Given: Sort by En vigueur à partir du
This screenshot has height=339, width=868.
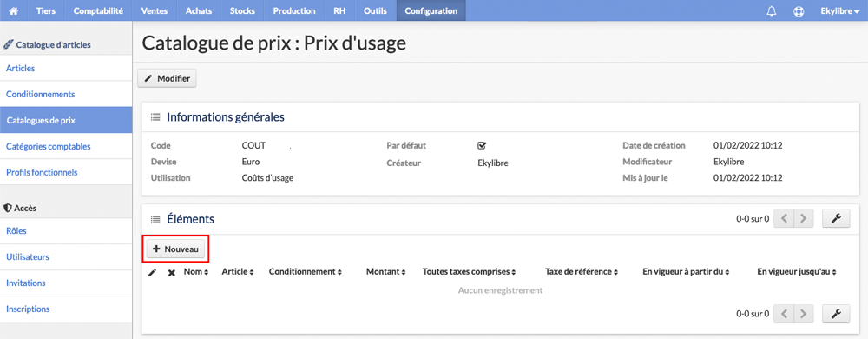Looking at the screenshot, I should pyautogui.click(x=686, y=272).
